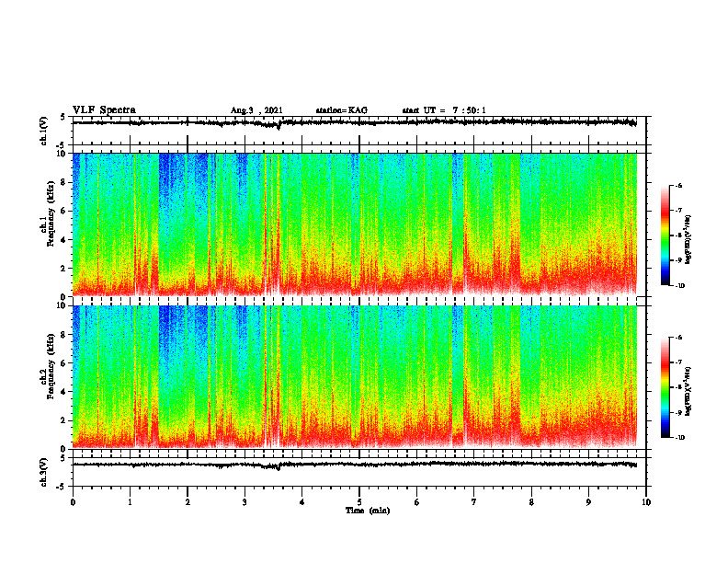Click the ch.1 spectrogram "8" kHz tick label
The width and height of the screenshot is (728, 563).
(63, 182)
